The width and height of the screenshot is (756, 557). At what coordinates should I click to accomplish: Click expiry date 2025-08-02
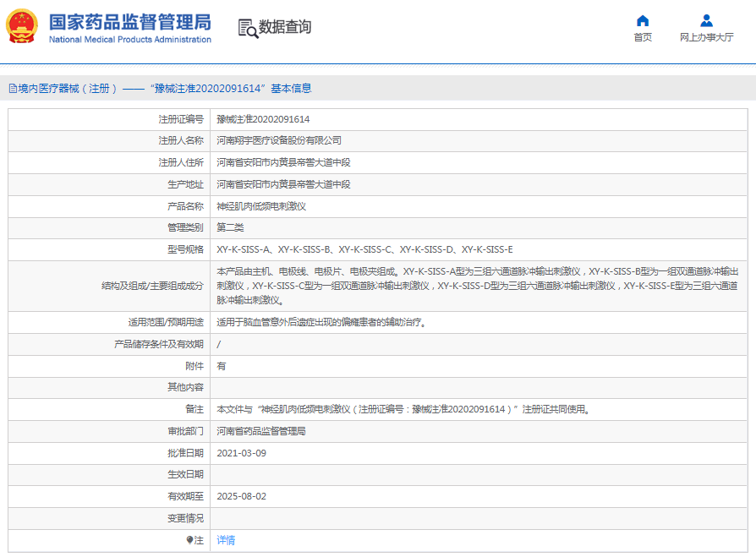(x=242, y=496)
